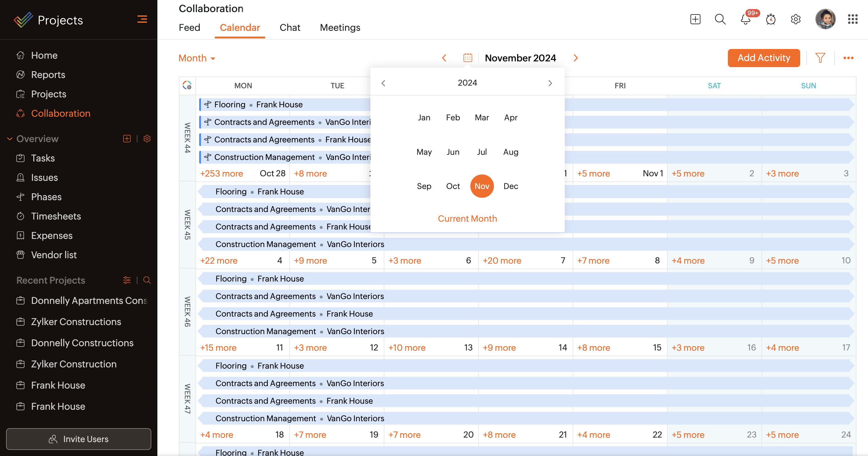
Task: Open the Month view dropdown
Action: 197,58
